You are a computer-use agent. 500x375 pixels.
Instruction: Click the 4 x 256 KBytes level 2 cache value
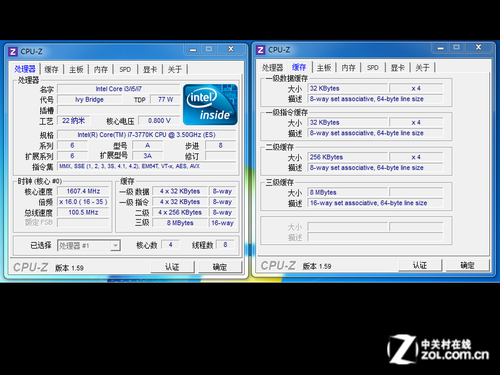coord(180,212)
